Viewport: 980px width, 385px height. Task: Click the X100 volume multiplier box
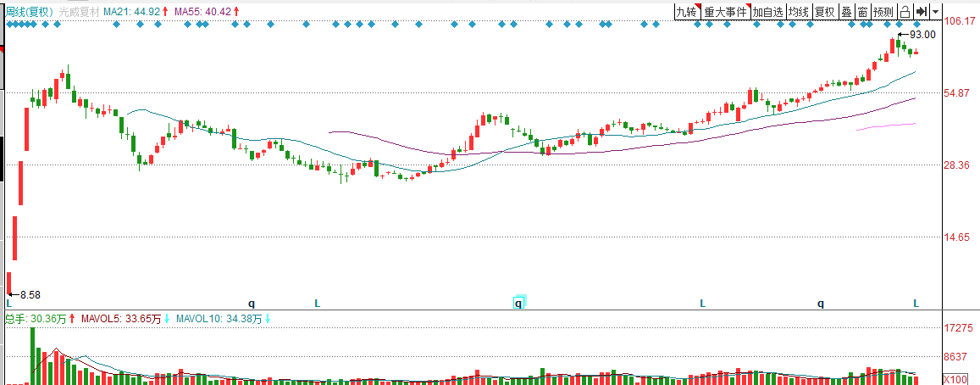[x=955, y=379]
